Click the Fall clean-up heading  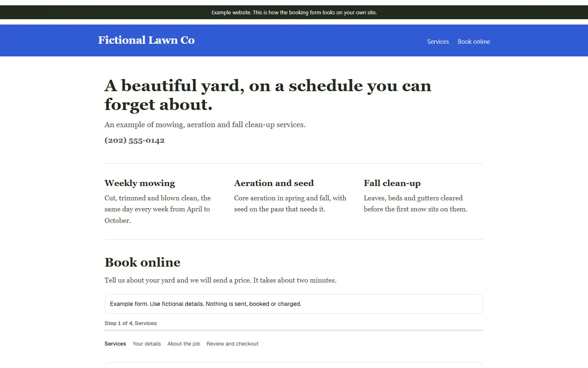coord(392,183)
